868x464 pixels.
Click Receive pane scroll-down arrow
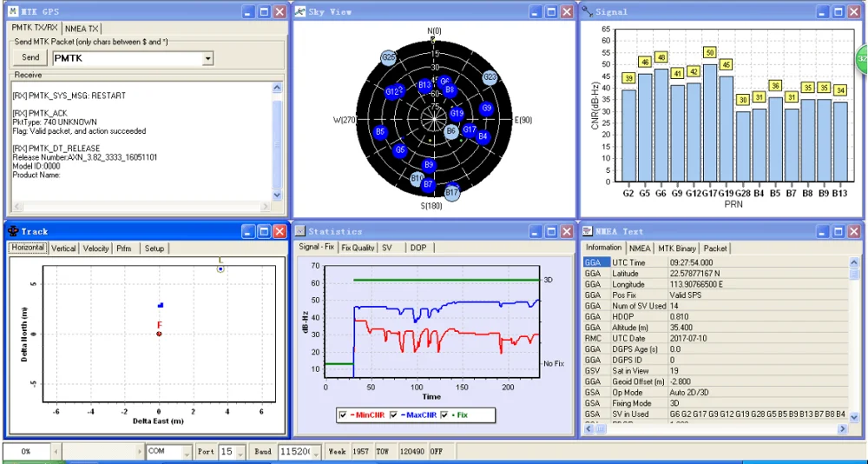coord(278,195)
